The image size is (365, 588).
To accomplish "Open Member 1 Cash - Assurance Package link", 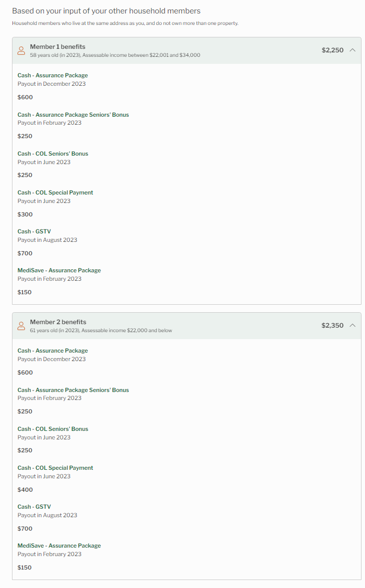I will click(x=52, y=75).
